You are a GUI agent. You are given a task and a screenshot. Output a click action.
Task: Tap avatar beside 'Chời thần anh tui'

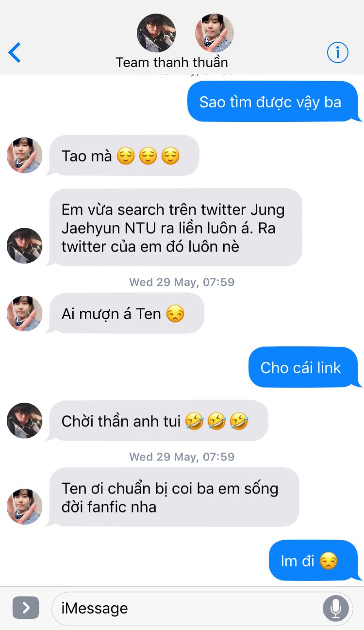click(x=24, y=421)
